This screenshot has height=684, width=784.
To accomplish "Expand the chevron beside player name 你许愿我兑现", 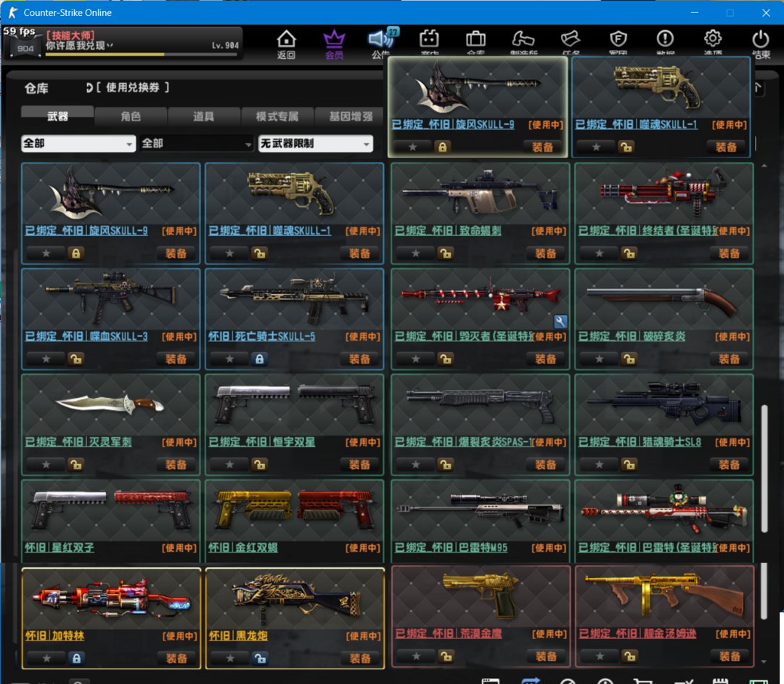I will (110, 46).
